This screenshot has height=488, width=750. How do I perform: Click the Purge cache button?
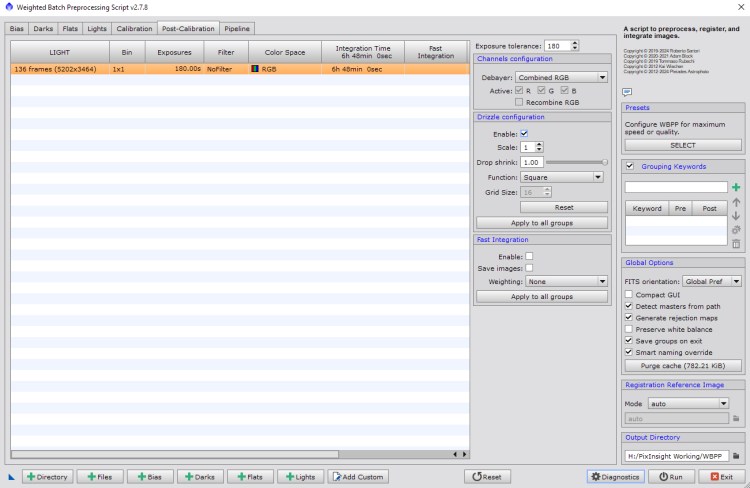[683, 366]
